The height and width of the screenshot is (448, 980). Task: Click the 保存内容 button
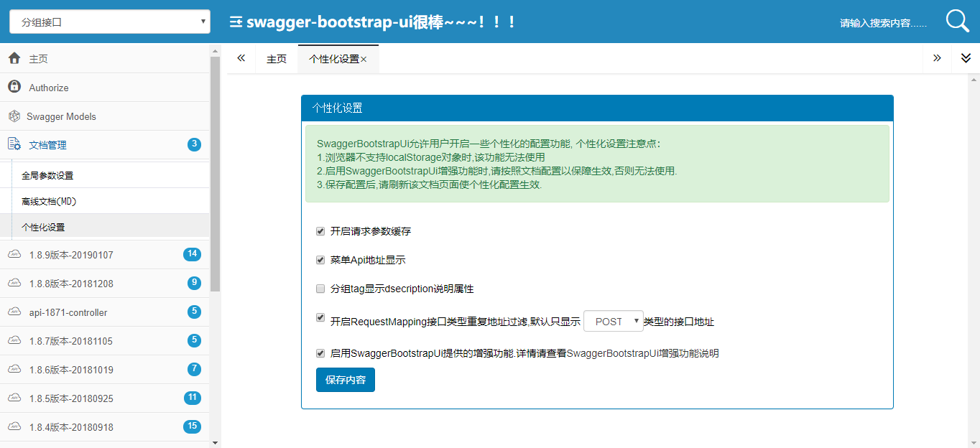(345, 380)
